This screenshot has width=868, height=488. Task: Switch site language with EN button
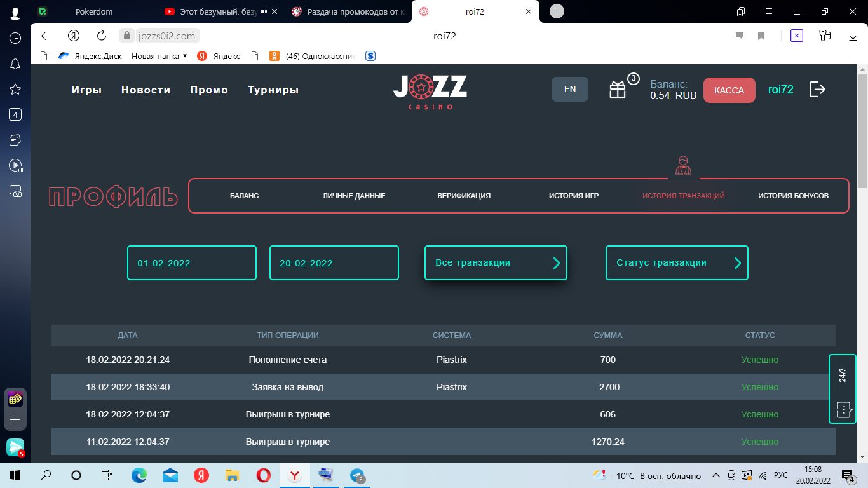pos(570,90)
